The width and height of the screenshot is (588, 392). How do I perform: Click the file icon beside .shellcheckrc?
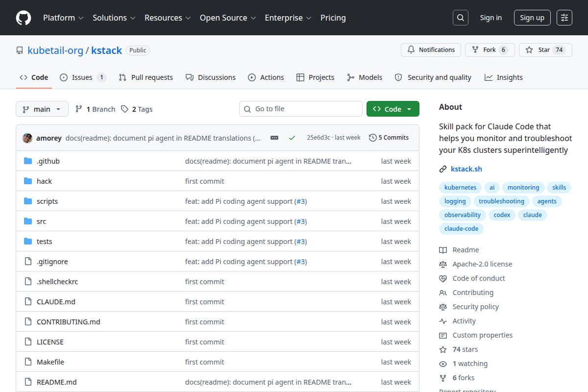pyautogui.click(x=28, y=282)
